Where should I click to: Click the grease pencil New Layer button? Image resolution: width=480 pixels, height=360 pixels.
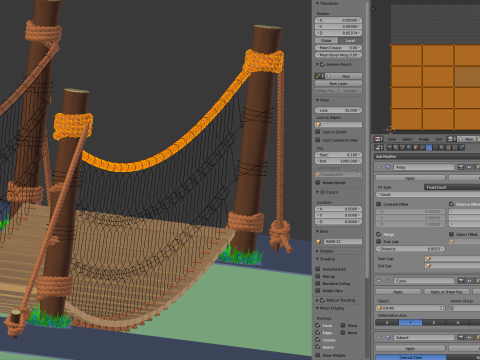point(338,83)
